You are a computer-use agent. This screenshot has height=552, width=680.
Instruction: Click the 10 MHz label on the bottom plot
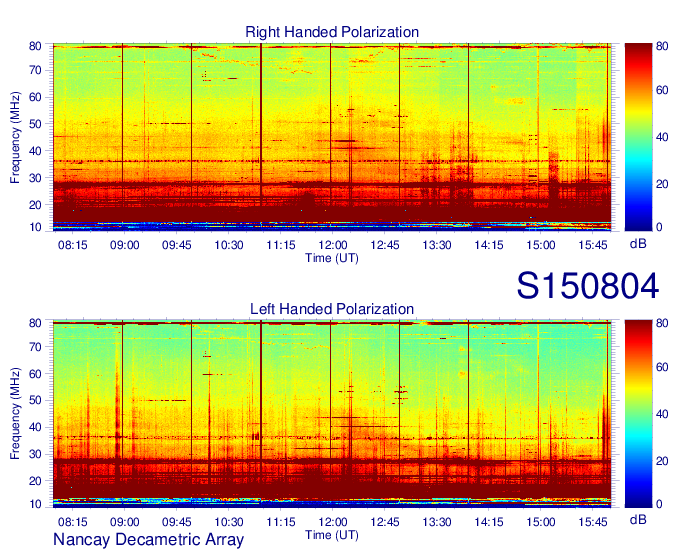pos(35,504)
